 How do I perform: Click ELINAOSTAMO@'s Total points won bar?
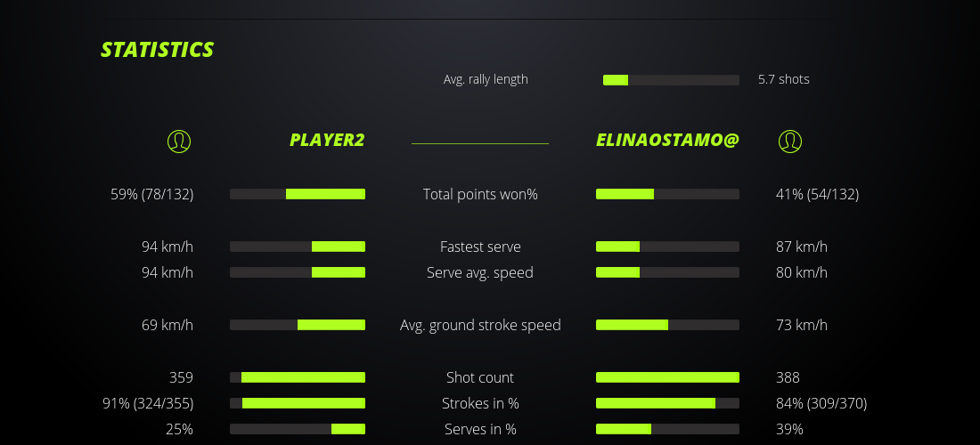tap(667, 194)
